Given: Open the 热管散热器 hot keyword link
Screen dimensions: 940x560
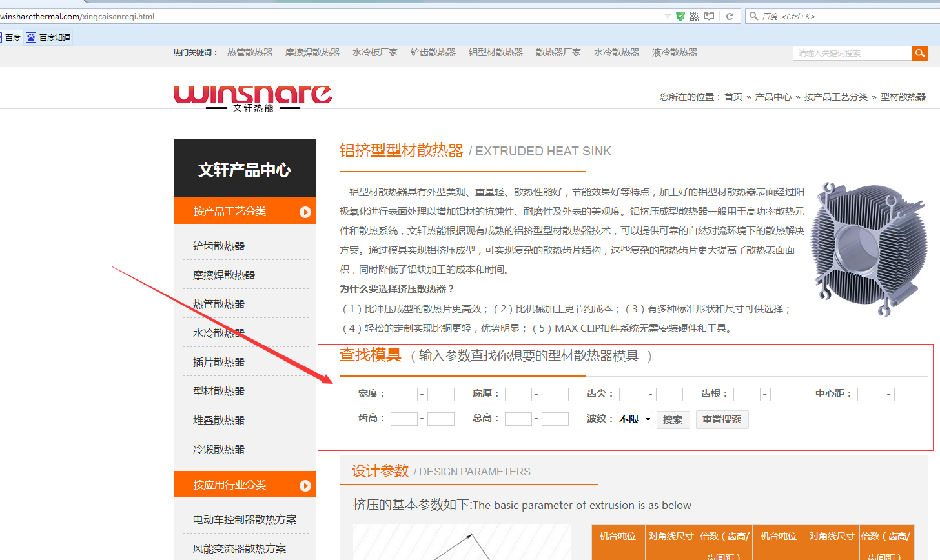Looking at the screenshot, I should [x=249, y=52].
